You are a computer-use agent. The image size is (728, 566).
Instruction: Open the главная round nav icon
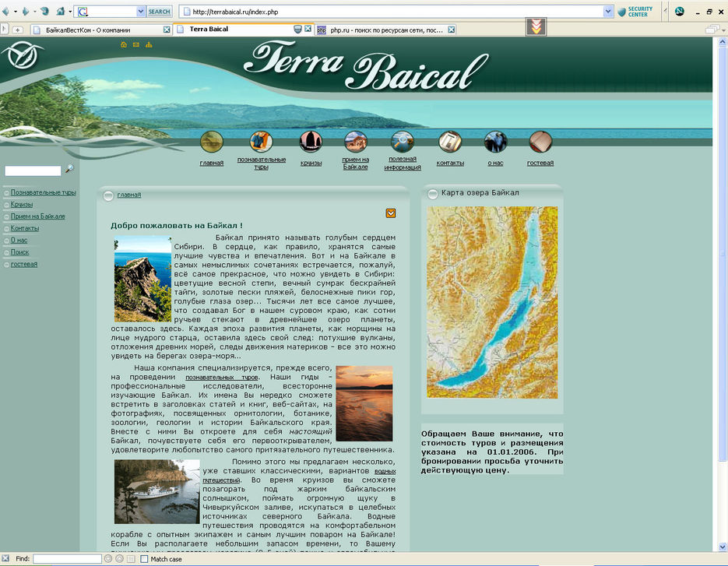(x=212, y=142)
